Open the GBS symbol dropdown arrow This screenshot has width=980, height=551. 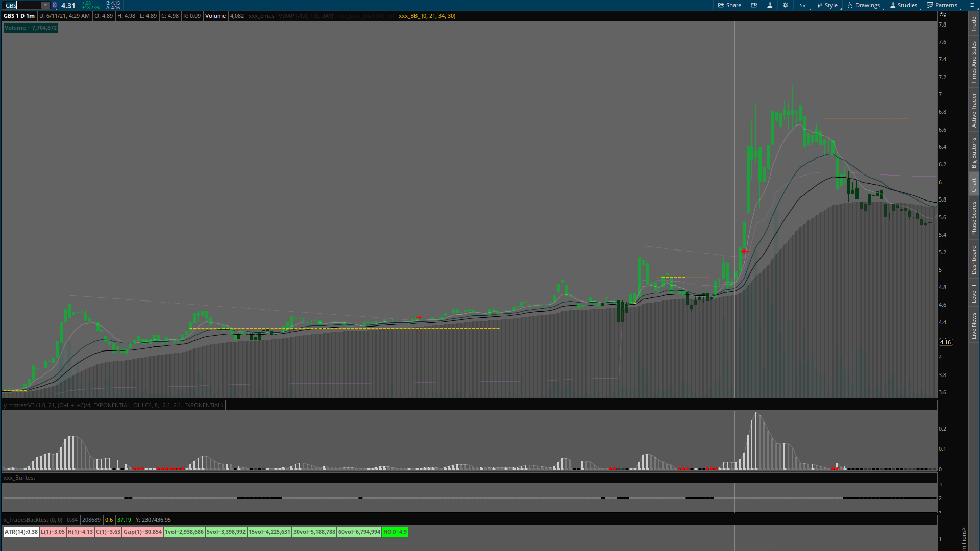coord(45,5)
